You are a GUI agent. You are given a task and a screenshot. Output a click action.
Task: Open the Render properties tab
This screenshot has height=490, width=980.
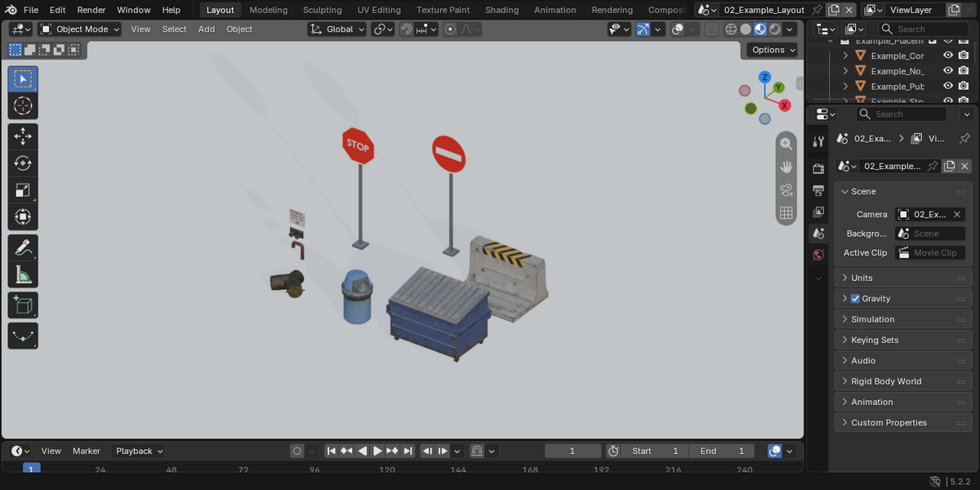point(818,169)
